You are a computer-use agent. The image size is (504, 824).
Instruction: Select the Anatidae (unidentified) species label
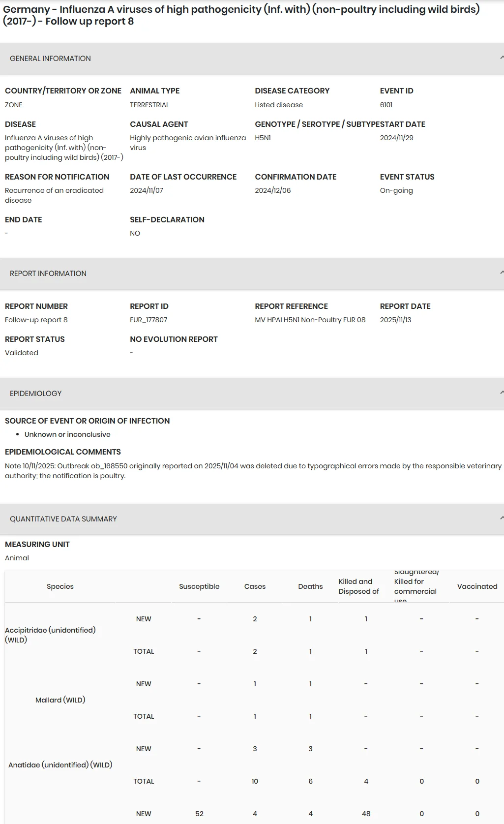coord(60,764)
